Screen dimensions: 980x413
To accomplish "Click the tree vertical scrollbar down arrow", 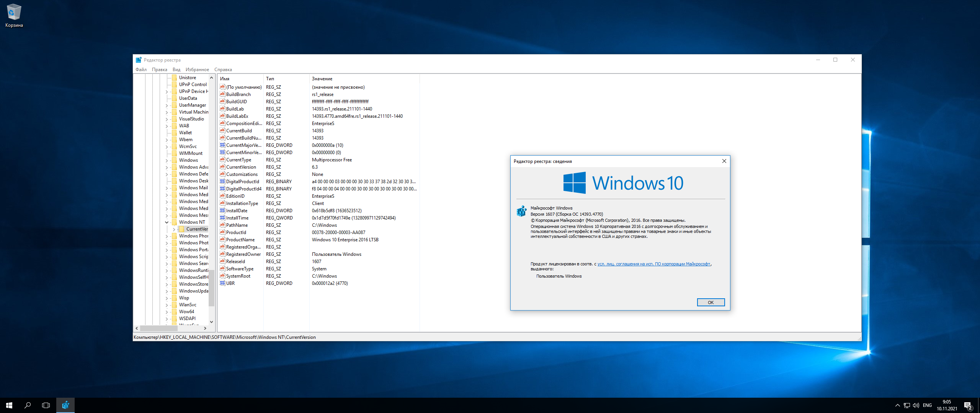I will point(211,322).
